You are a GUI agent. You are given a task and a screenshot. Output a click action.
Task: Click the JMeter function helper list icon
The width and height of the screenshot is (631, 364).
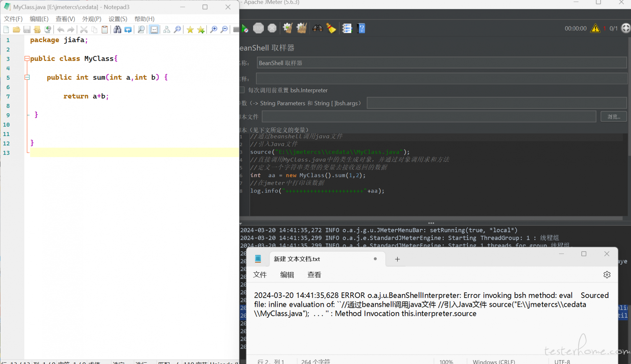tap(347, 28)
